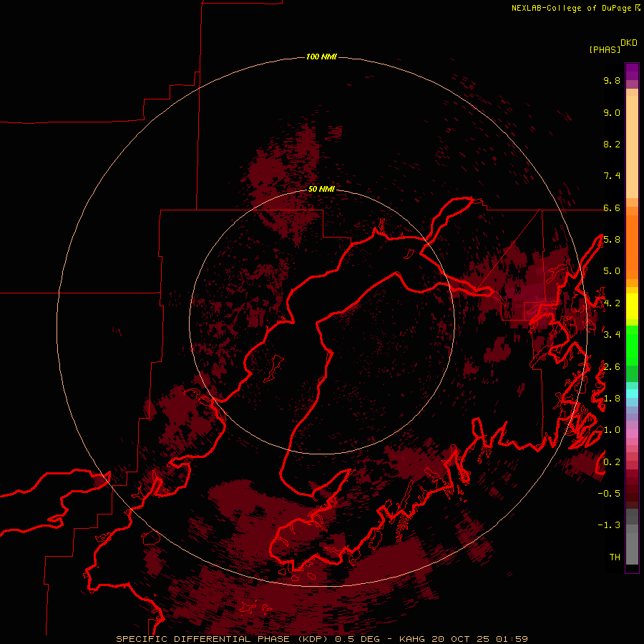
Task: Click the -0.5 value on color scale
Action: (609, 494)
